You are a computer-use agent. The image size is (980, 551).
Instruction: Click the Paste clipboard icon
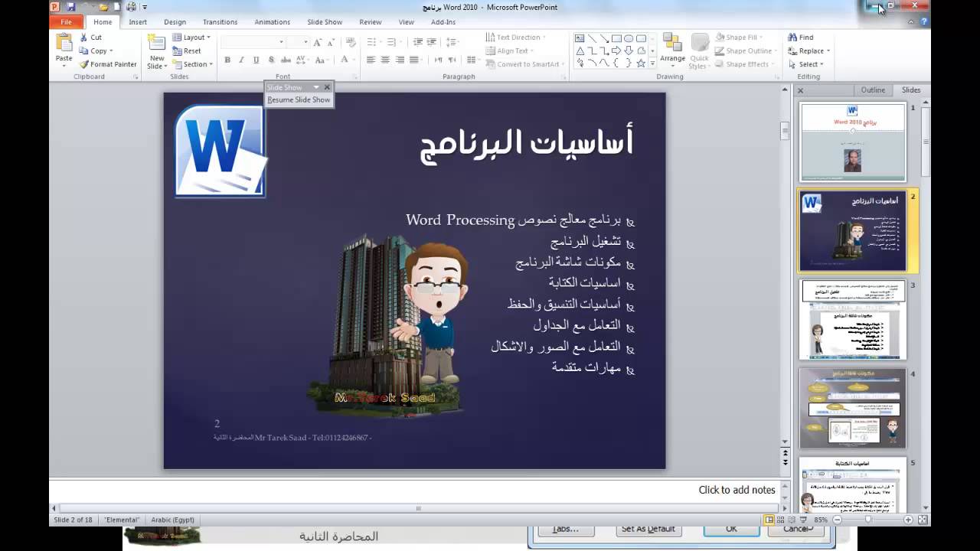click(64, 42)
